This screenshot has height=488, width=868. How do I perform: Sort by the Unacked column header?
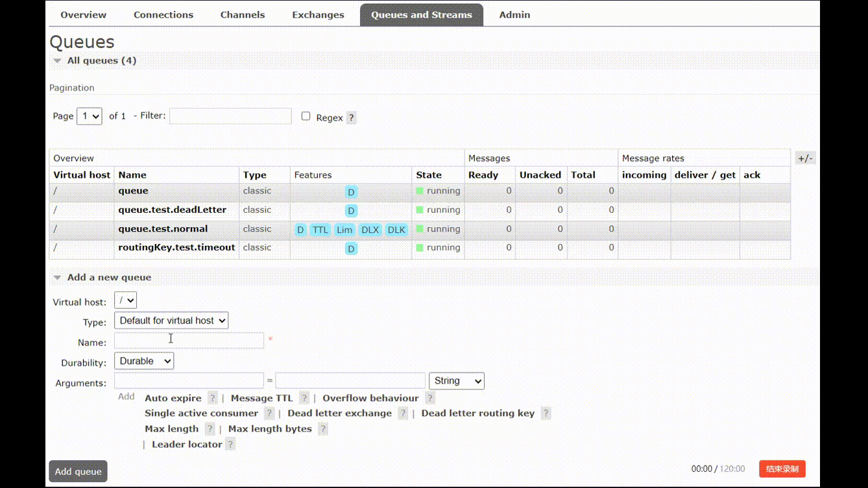click(x=540, y=175)
